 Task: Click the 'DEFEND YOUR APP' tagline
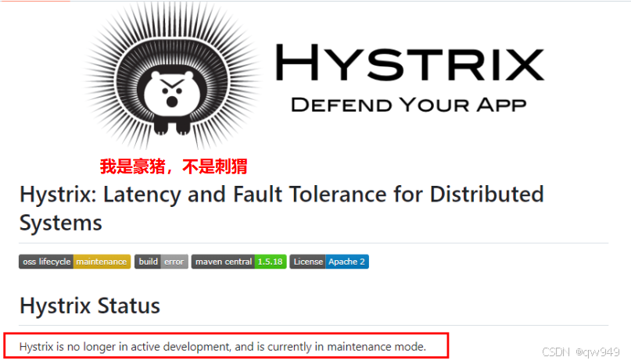pyautogui.click(x=408, y=105)
